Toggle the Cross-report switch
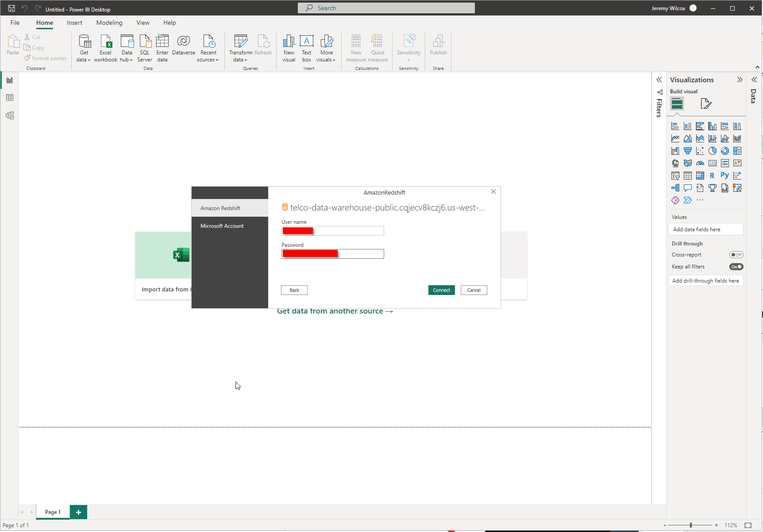Image resolution: width=763 pixels, height=532 pixels. (x=736, y=255)
